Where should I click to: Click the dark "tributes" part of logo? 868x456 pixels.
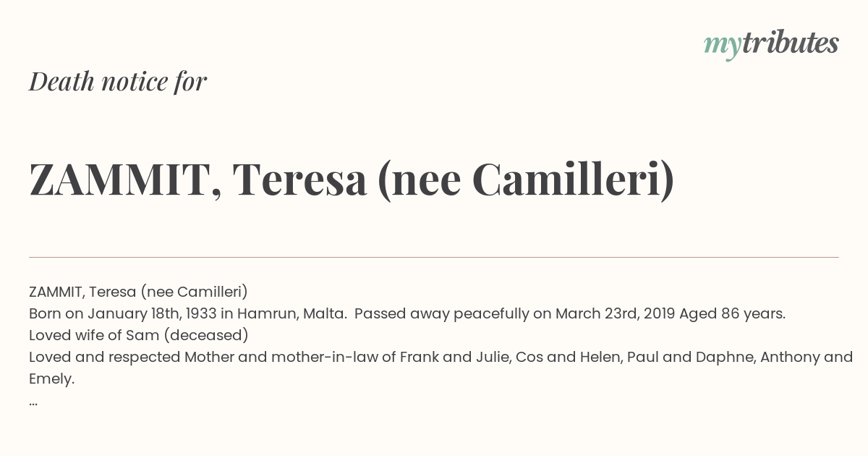pos(790,43)
